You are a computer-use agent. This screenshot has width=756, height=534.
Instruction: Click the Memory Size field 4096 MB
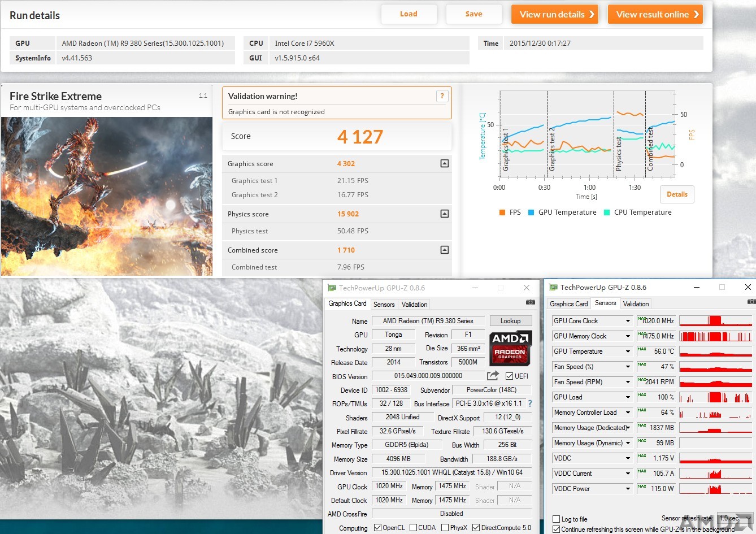(398, 459)
